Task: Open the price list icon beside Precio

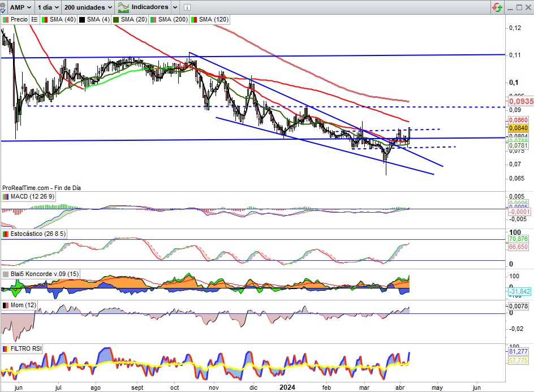Action: (x=35, y=19)
